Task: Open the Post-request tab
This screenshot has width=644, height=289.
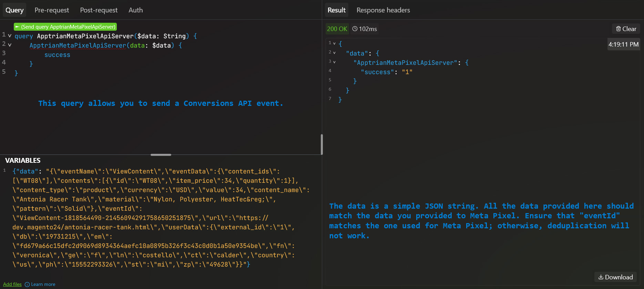Action: tap(99, 10)
